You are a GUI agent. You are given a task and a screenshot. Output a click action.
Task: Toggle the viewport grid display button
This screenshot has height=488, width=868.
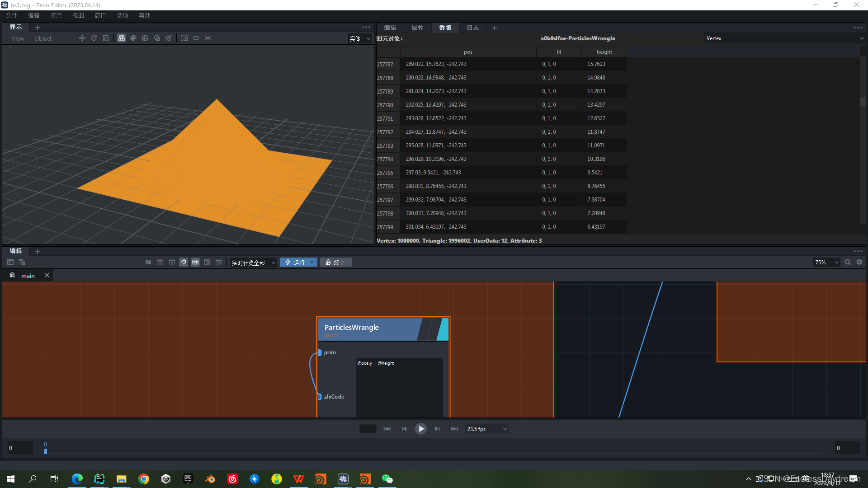[122, 38]
